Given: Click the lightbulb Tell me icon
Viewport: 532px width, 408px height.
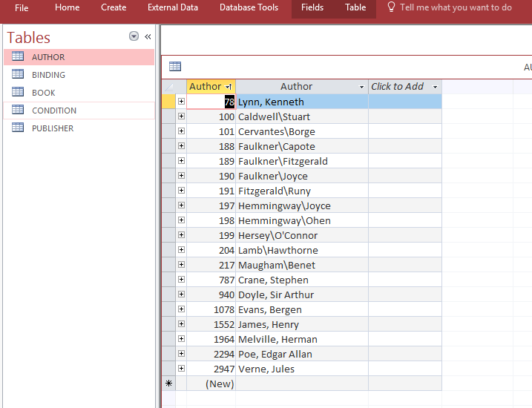Looking at the screenshot, I should click(x=391, y=7).
